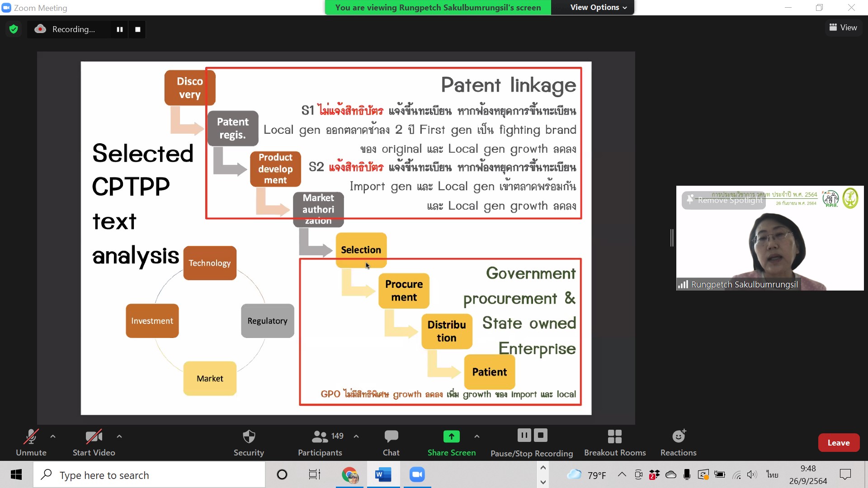Viewport: 868px width, 488px height.
Task: Open Breakout Rooms
Action: pyautogui.click(x=615, y=442)
